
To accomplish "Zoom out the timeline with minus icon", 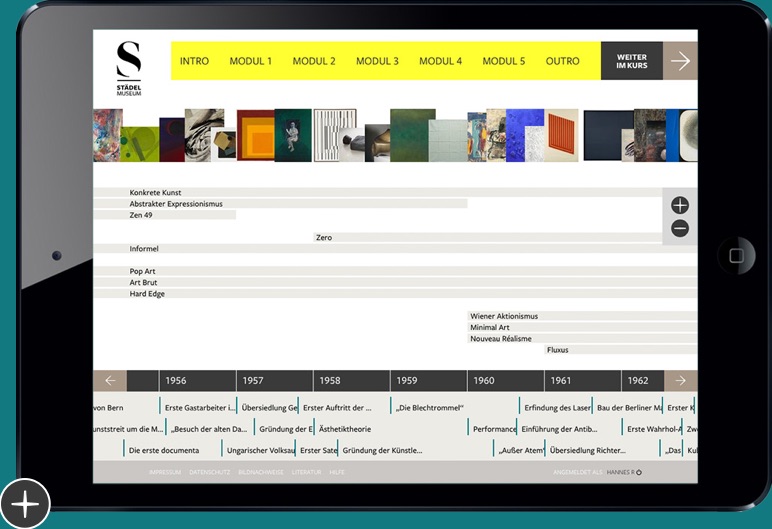I will pos(680,229).
